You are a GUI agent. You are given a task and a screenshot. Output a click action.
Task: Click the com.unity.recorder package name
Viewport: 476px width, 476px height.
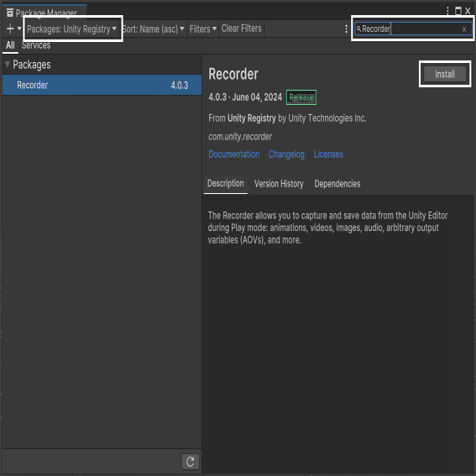(240, 137)
